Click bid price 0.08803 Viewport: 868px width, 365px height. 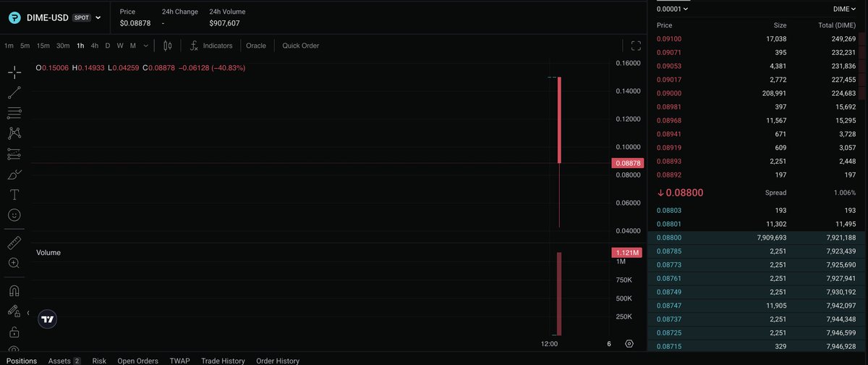[668, 210]
